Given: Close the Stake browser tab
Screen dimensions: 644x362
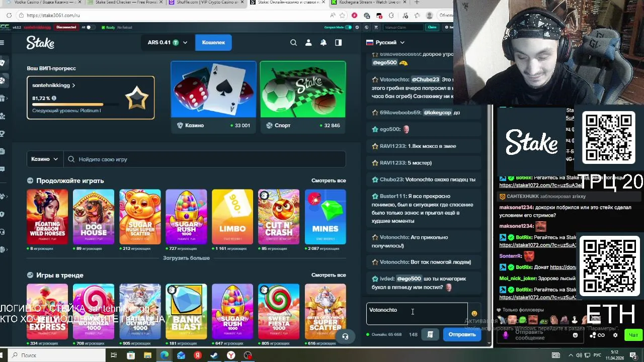Looking at the screenshot, I should point(325,3).
